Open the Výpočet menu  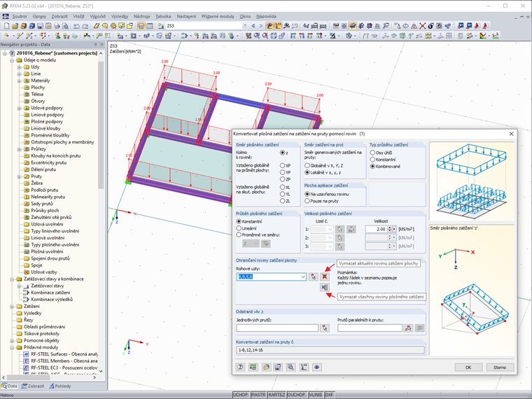(98, 16)
